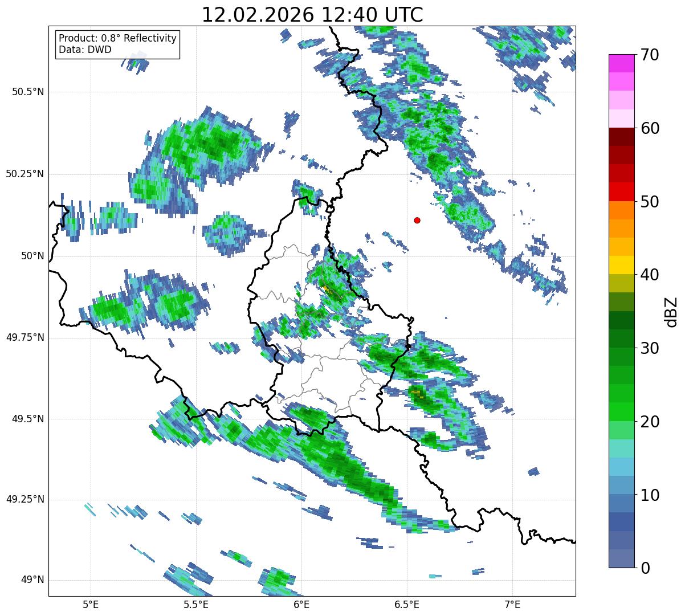Click the 7°E longitude label
Viewport: 685px width, 616px height.
[512, 604]
